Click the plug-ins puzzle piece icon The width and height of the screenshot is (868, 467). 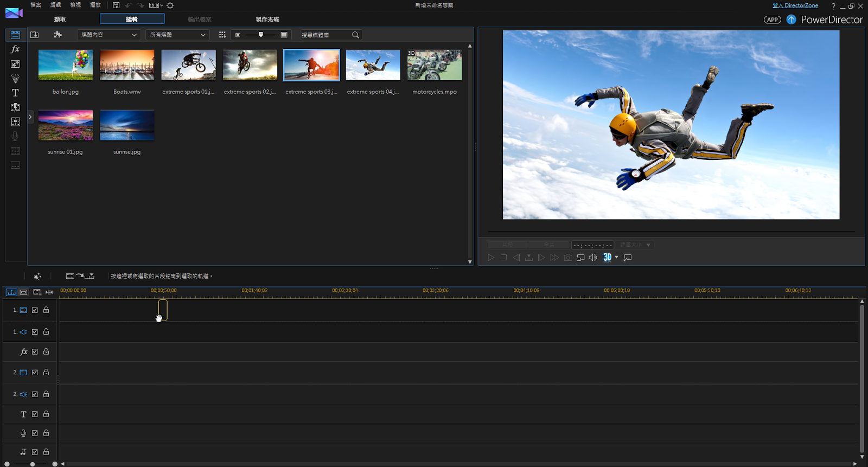[x=58, y=35]
